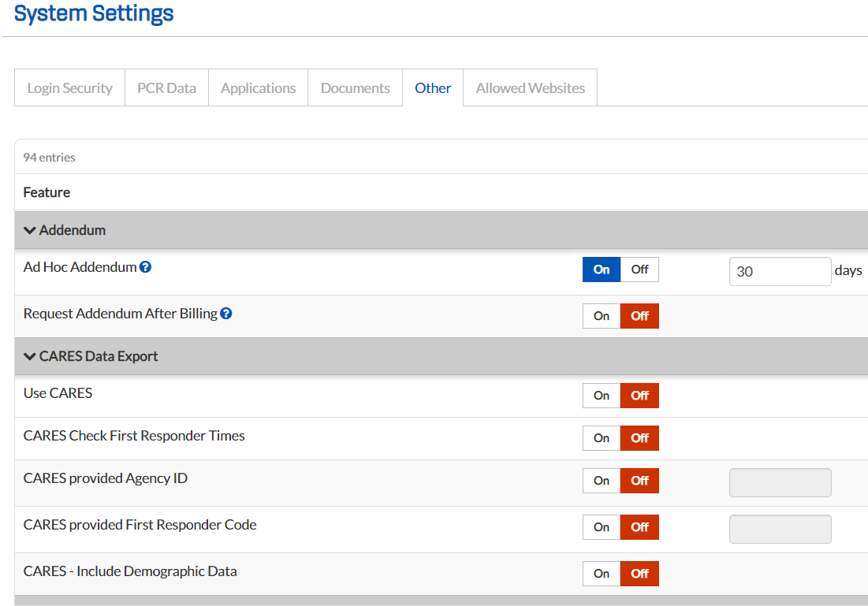Select the Other tab

pos(432,87)
